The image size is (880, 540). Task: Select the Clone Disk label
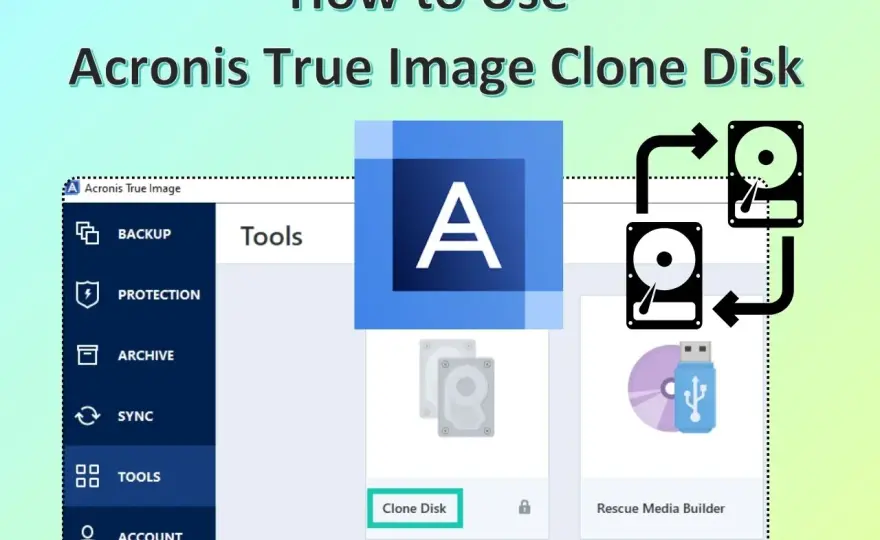tap(414, 508)
